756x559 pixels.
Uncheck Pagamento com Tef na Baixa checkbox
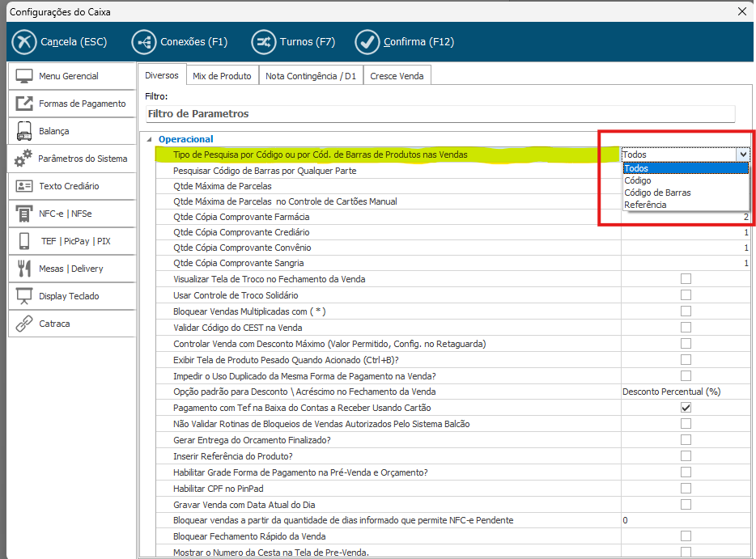[x=686, y=408]
